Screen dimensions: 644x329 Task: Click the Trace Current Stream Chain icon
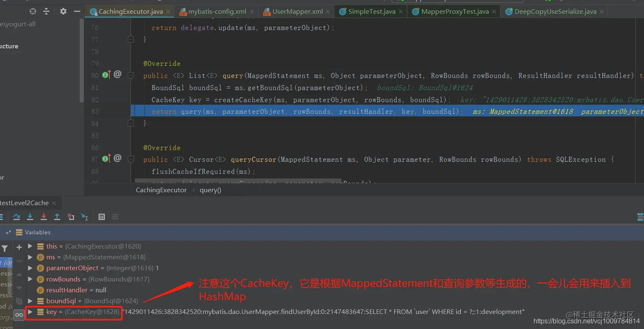pos(115,217)
